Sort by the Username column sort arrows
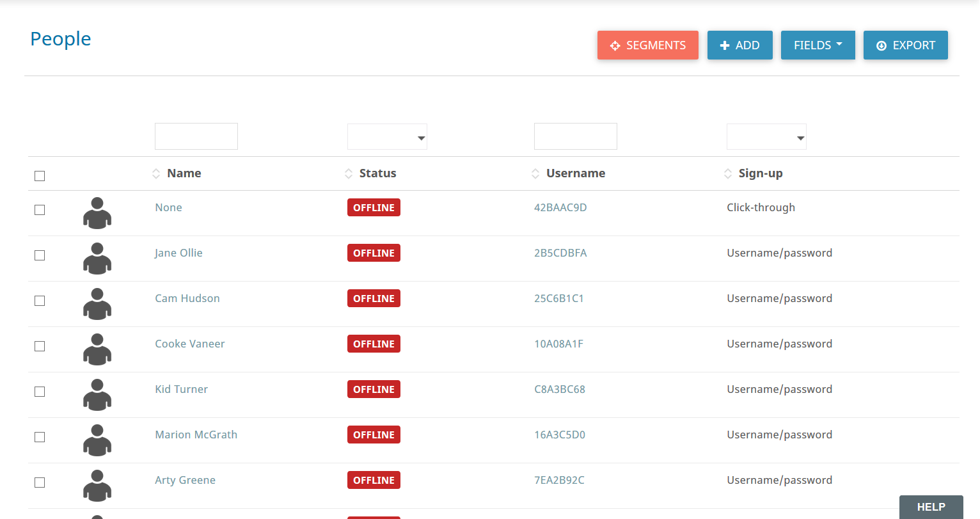This screenshot has width=980, height=519. (x=535, y=173)
